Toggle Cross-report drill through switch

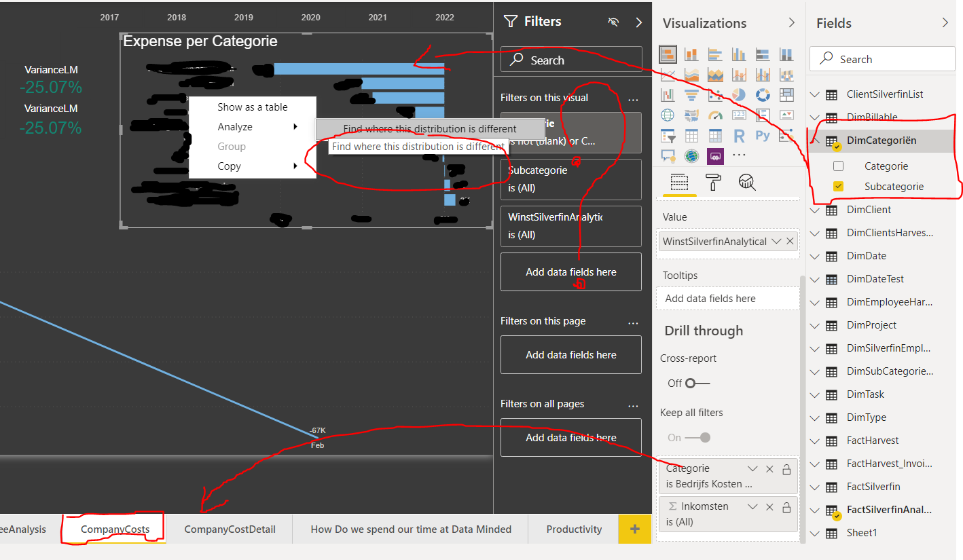click(697, 383)
